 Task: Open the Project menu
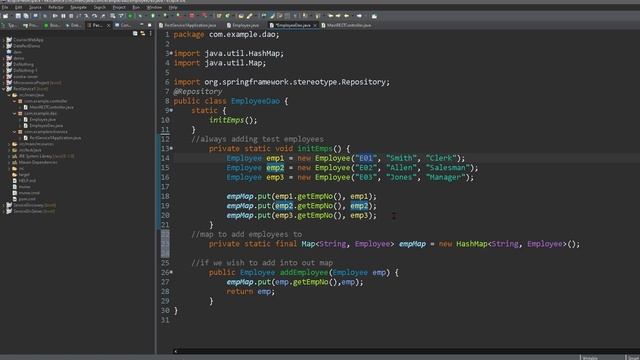[119, 7]
